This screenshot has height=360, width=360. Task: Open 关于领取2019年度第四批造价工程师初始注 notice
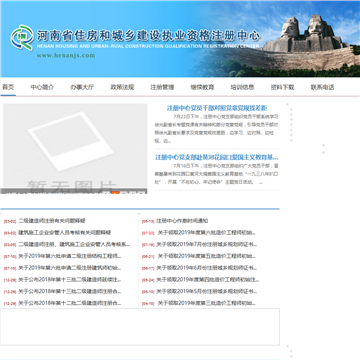coord(207,280)
